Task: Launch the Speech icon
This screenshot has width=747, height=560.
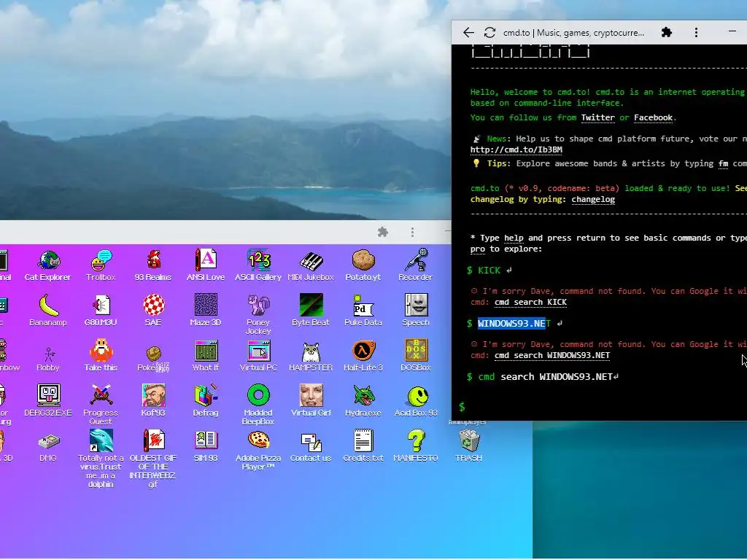Action: [415, 311]
